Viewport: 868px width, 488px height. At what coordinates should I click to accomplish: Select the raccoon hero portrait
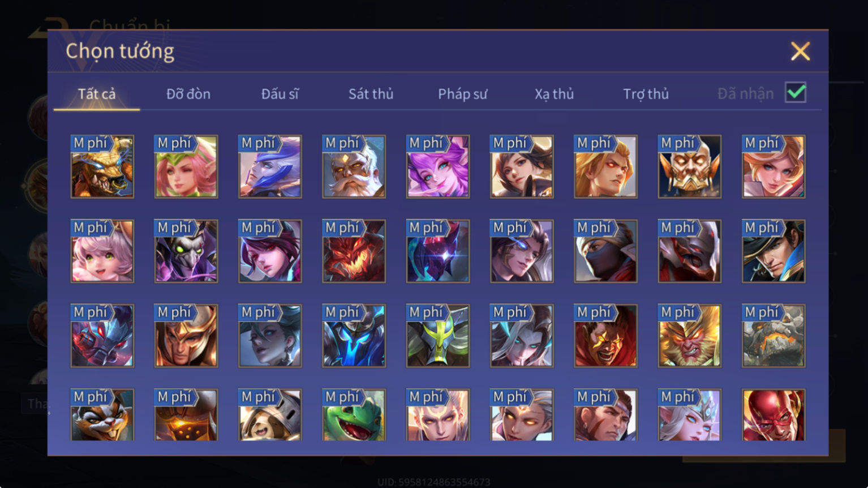pyautogui.click(x=102, y=415)
